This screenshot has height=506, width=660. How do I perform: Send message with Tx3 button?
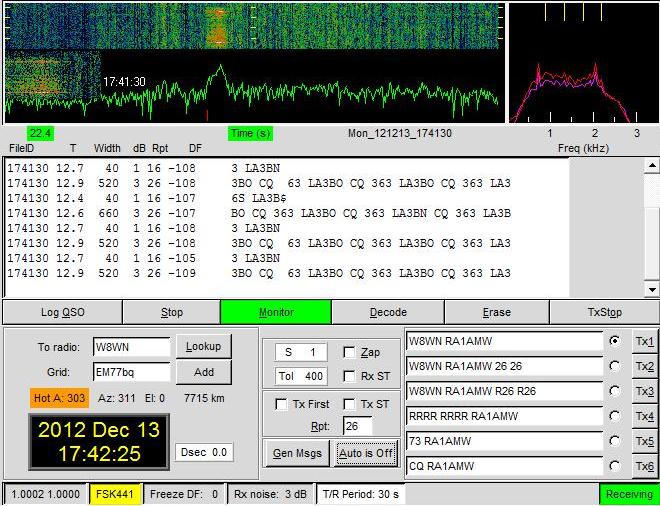click(644, 391)
